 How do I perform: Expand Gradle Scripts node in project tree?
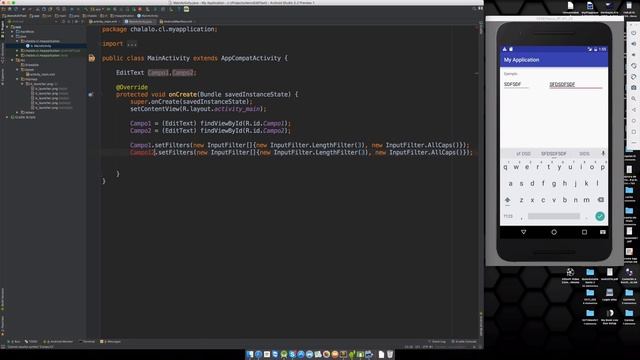coord(7,117)
